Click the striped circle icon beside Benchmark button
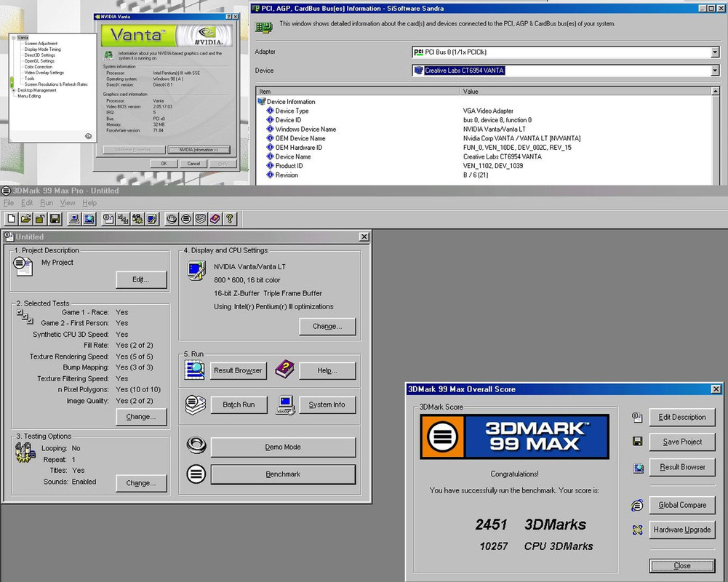The image size is (728, 582). pyautogui.click(x=196, y=474)
